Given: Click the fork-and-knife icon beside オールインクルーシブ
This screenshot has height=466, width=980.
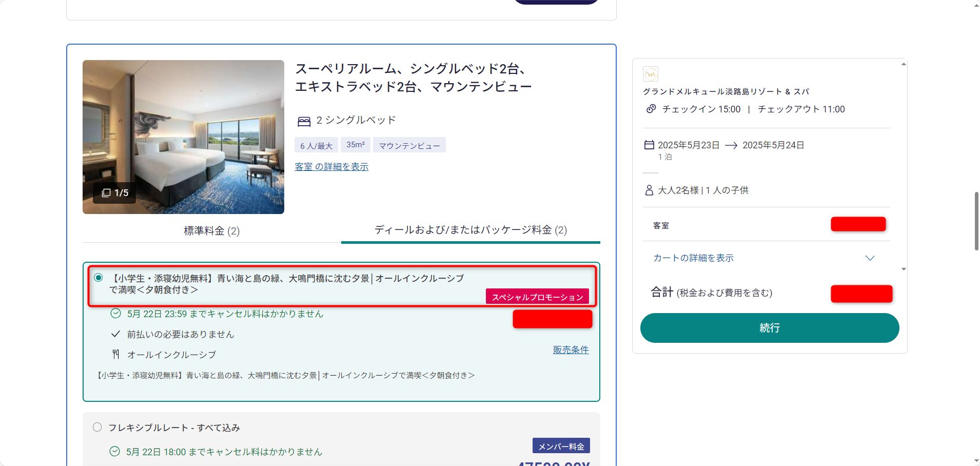Looking at the screenshot, I should (115, 354).
